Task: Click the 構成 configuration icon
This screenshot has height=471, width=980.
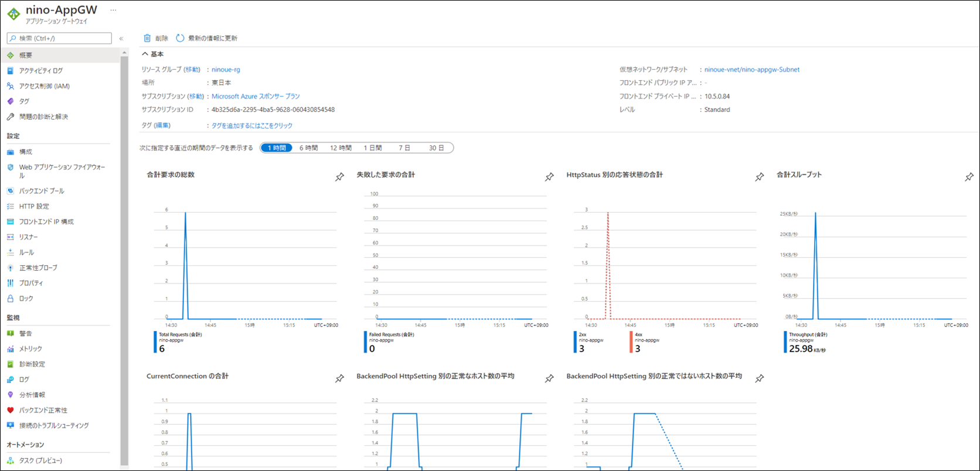Action: 11,152
